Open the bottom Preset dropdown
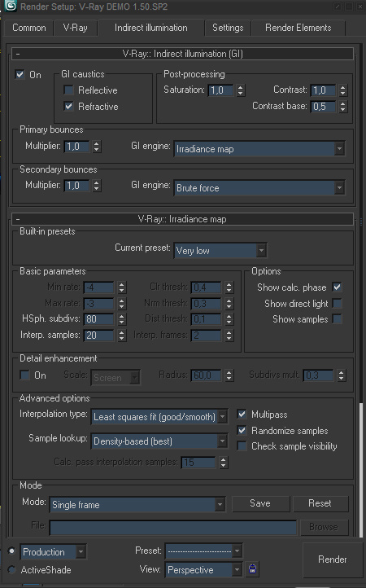The image size is (366, 588). tap(203, 551)
